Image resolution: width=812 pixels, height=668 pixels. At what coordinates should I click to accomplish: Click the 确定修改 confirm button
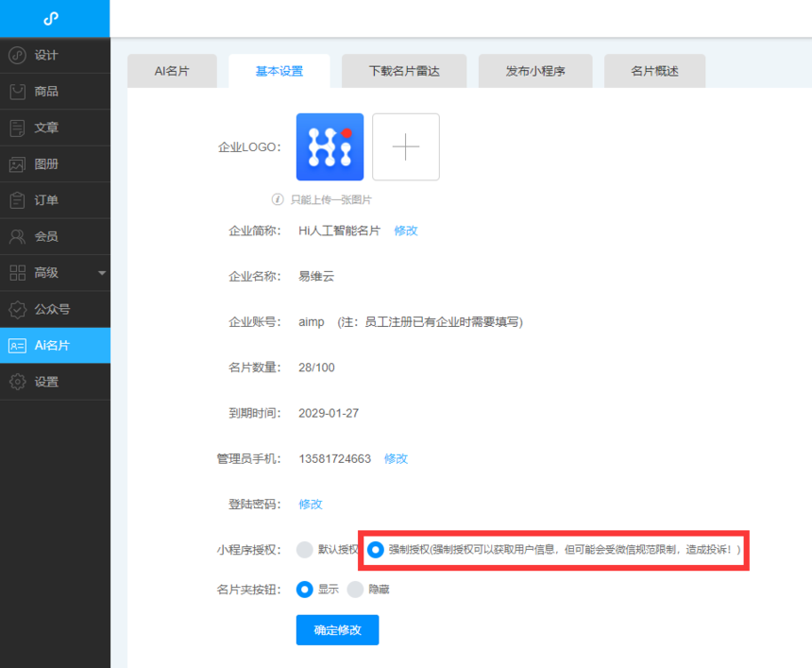(338, 630)
